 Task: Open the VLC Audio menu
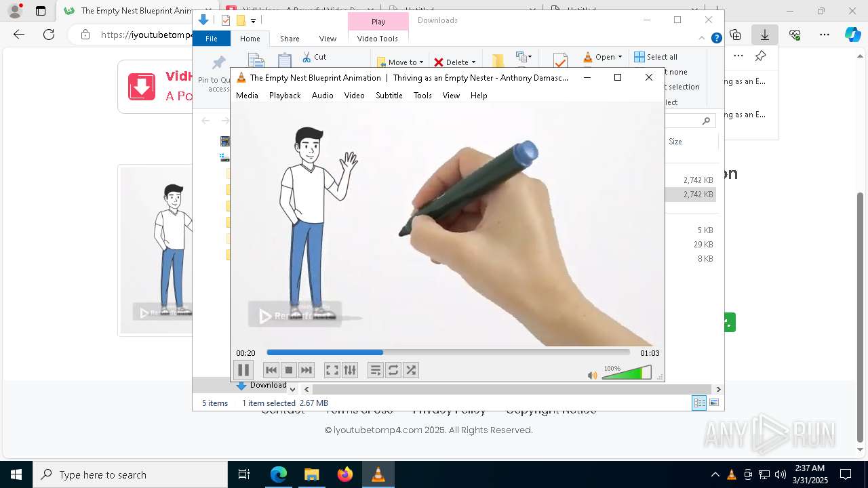323,96
